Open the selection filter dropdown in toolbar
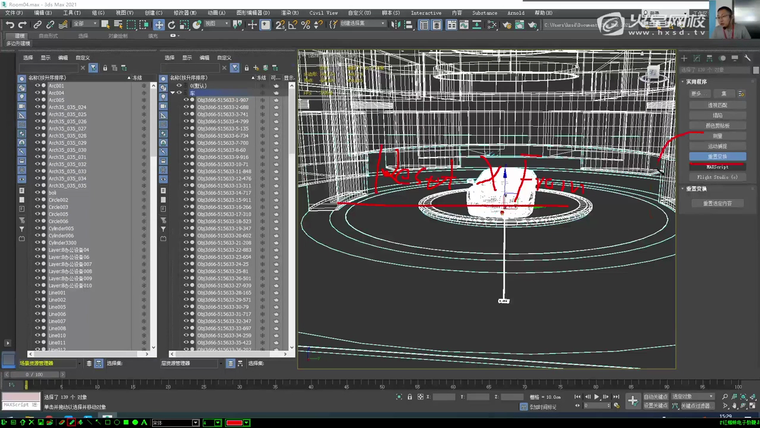Screen dimensions: 760x428 pos(85,23)
